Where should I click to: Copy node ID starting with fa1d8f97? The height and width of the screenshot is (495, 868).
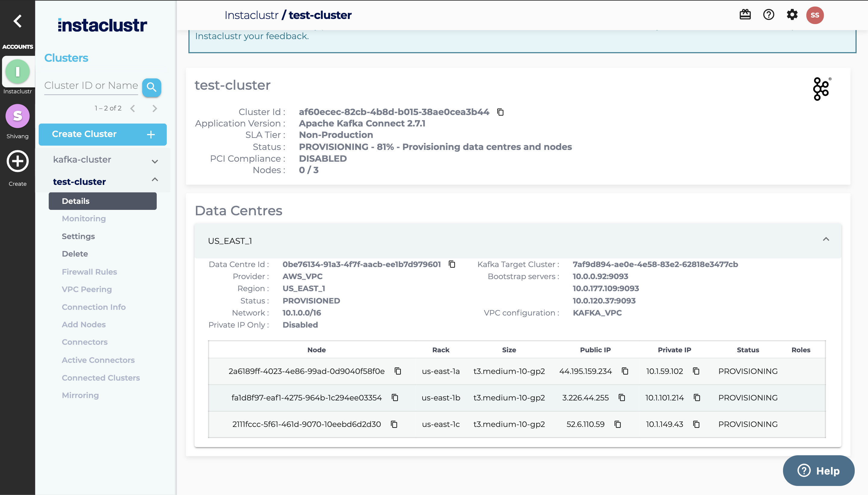pos(395,397)
